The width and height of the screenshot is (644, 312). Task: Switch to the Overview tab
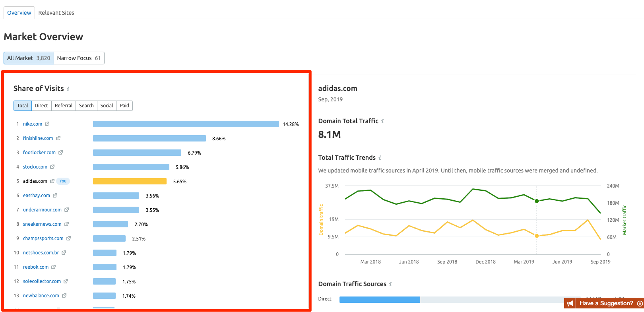pos(19,13)
